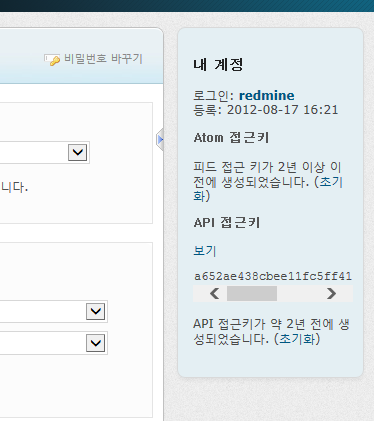Click the API 접근키 heading
The width and height of the screenshot is (374, 421).
(x=227, y=223)
